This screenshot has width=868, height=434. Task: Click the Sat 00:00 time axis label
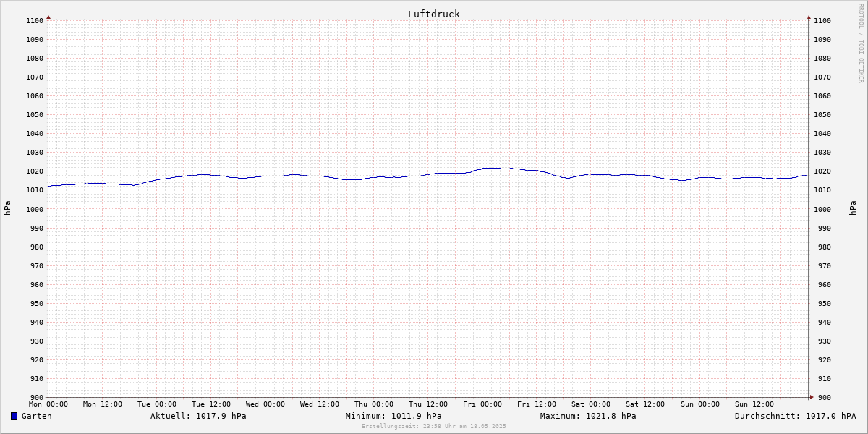tap(591, 404)
